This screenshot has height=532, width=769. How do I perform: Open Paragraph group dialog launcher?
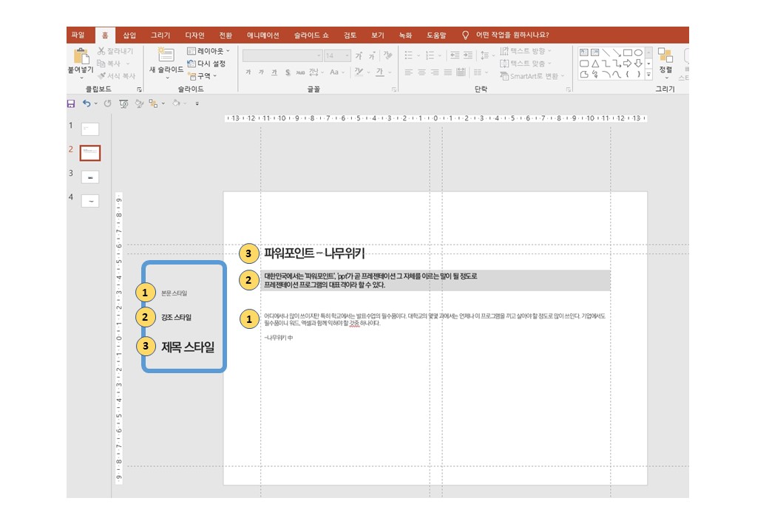pyautogui.click(x=569, y=89)
